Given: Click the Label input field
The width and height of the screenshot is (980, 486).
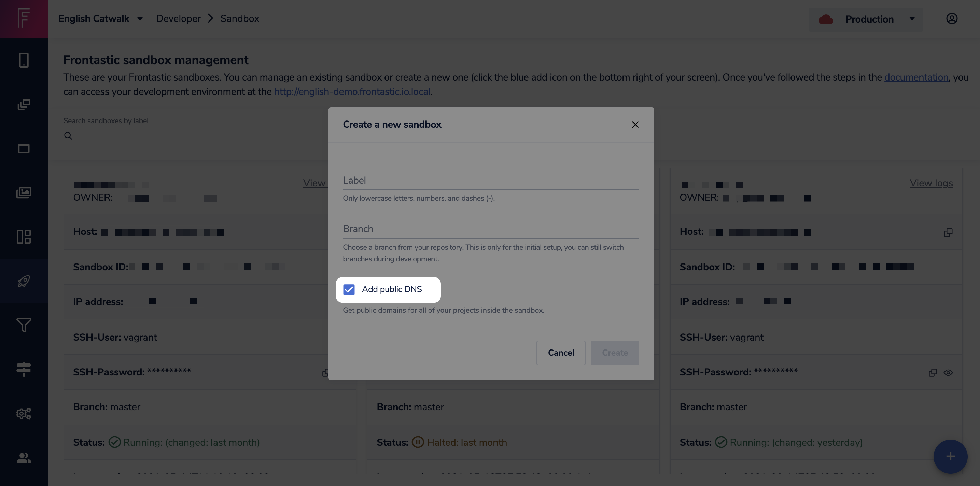Looking at the screenshot, I should (491, 180).
